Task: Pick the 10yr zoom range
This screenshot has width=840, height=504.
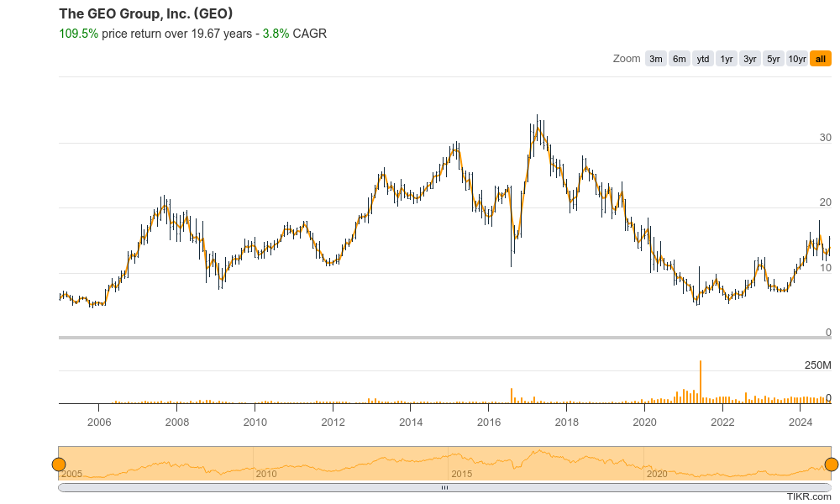Action: click(797, 59)
